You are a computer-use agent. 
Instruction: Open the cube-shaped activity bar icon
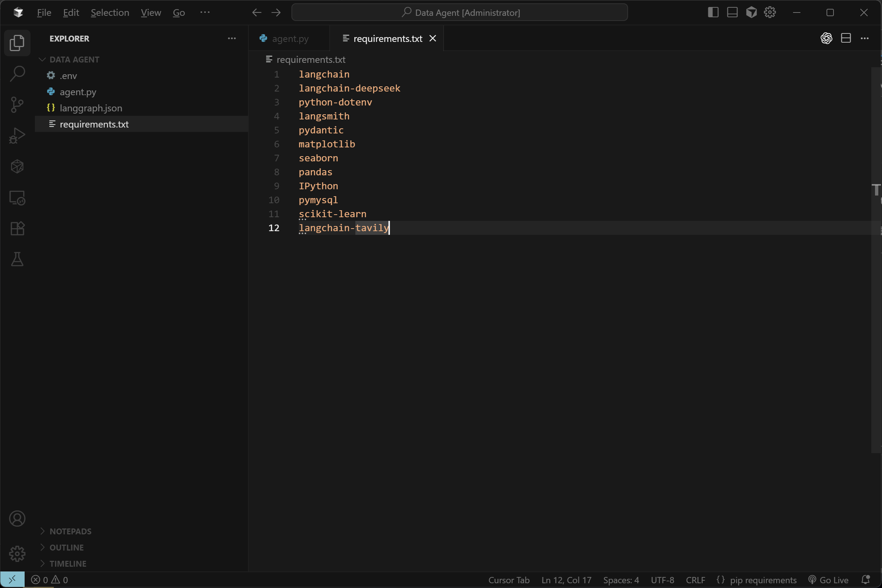pyautogui.click(x=17, y=166)
